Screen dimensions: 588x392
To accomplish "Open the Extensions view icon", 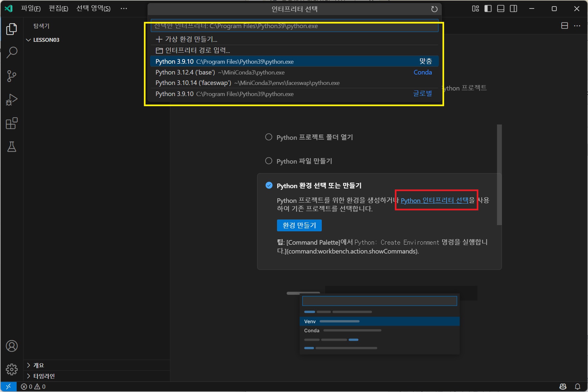I will 11,123.
